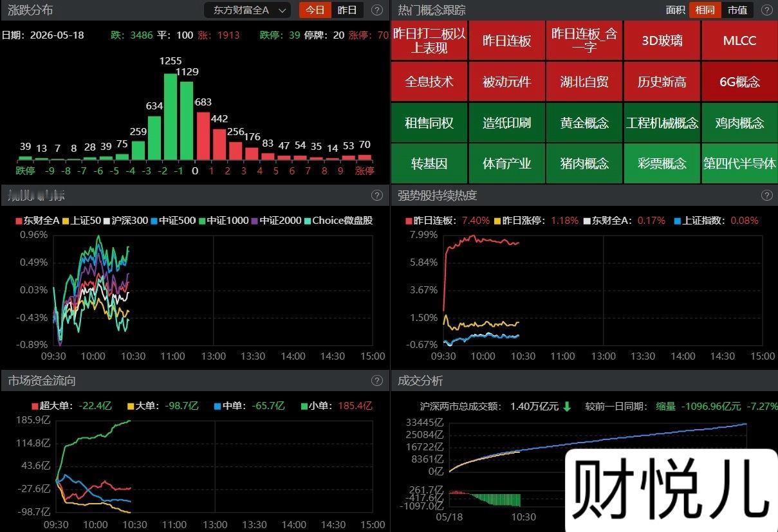Toggle 小单 series in fund flow legend
This screenshot has width=778, height=532.
click(x=337, y=406)
